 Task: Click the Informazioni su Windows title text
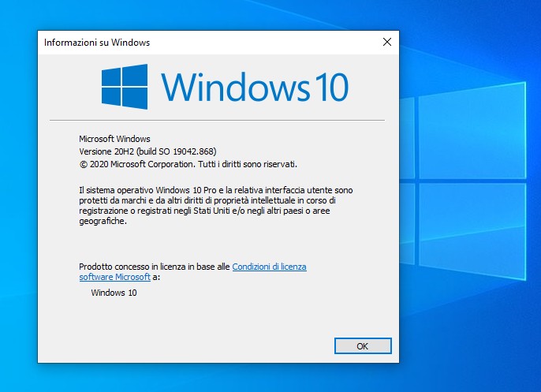97,43
